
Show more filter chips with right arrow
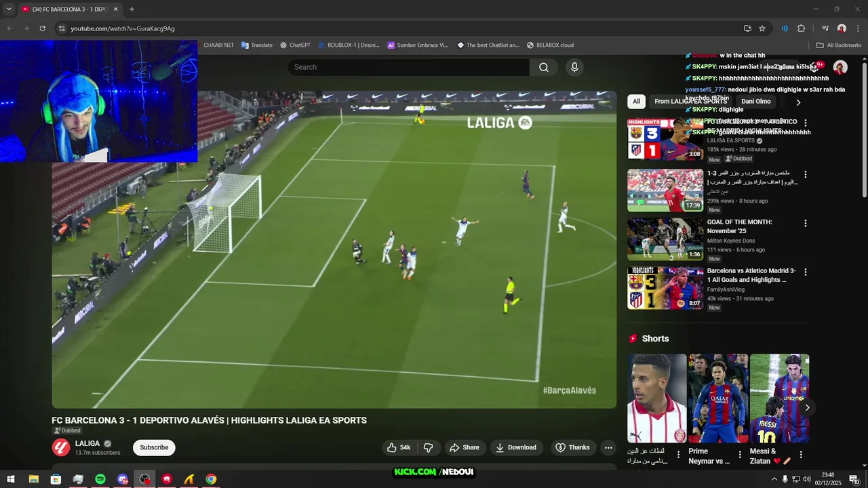coord(798,102)
